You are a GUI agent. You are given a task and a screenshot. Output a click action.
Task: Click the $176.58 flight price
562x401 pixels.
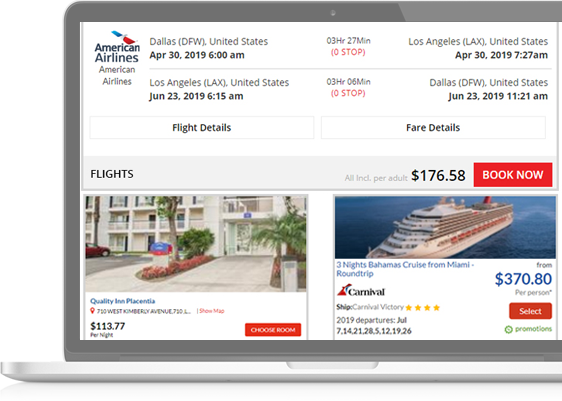click(438, 176)
